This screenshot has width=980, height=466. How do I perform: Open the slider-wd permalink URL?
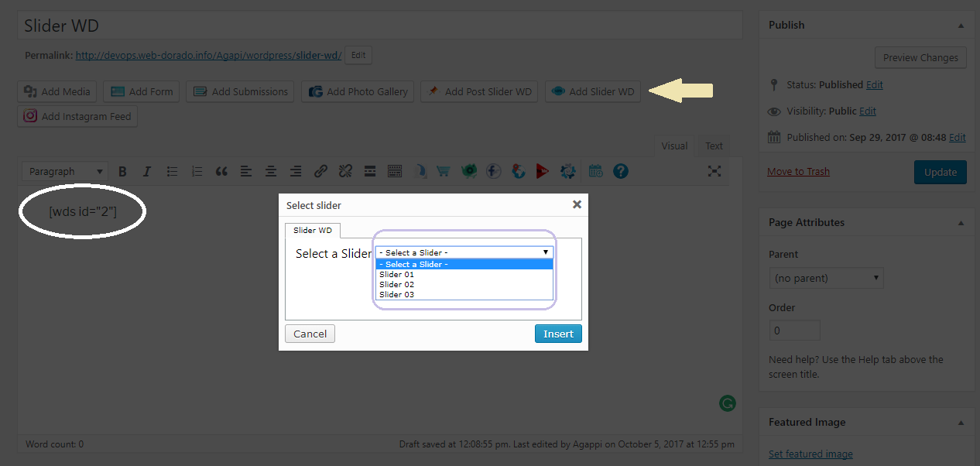(208, 56)
